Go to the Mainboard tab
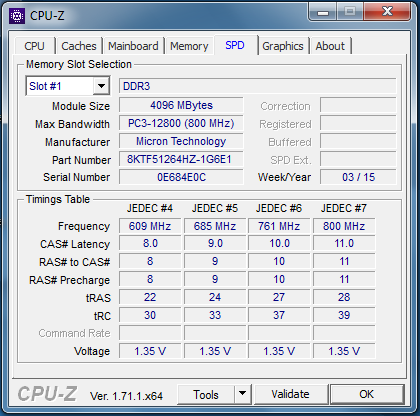420x416 pixels. coord(133,46)
